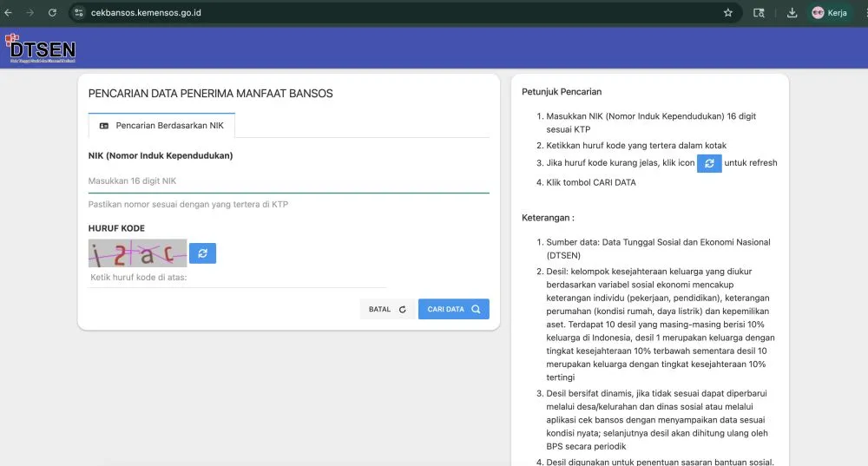This screenshot has height=466, width=868.
Task: Click the HURUF KODE label
Action: (x=116, y=228)
